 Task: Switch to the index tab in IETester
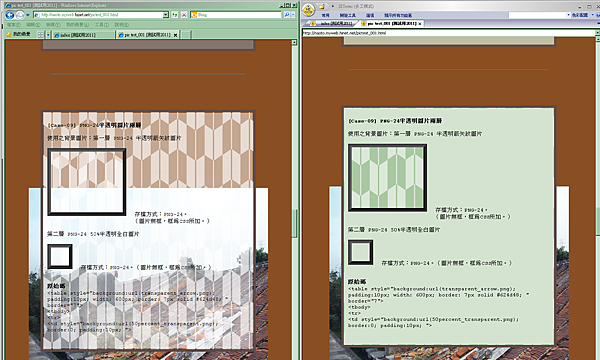point(331,23)
